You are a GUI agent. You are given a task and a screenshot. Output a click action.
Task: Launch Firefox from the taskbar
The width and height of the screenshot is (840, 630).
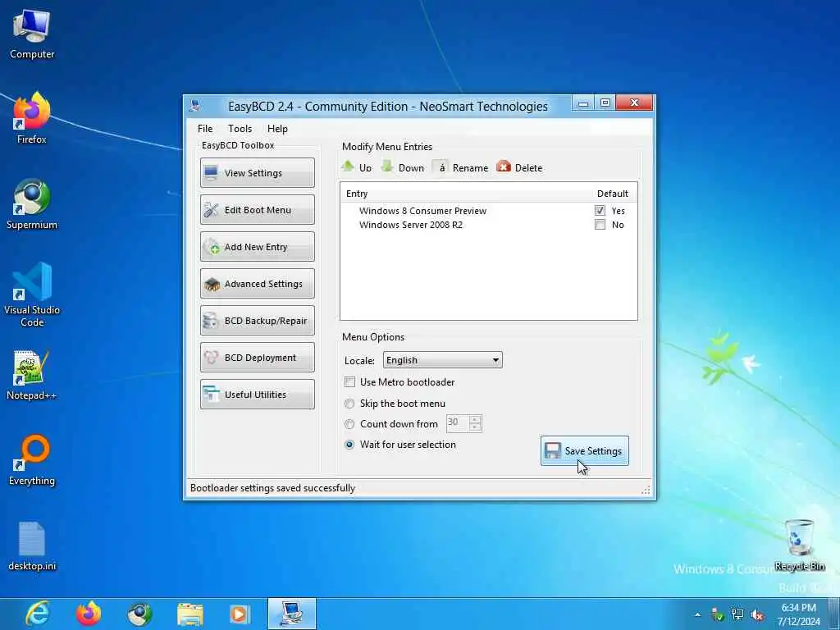tap(89, 614)
